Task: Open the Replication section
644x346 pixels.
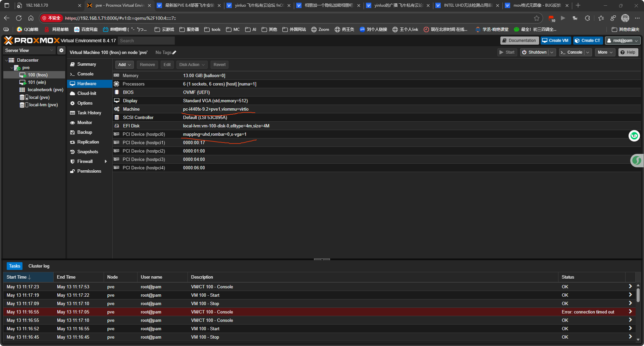Action: pyautogui.click(x=90, y=142)
